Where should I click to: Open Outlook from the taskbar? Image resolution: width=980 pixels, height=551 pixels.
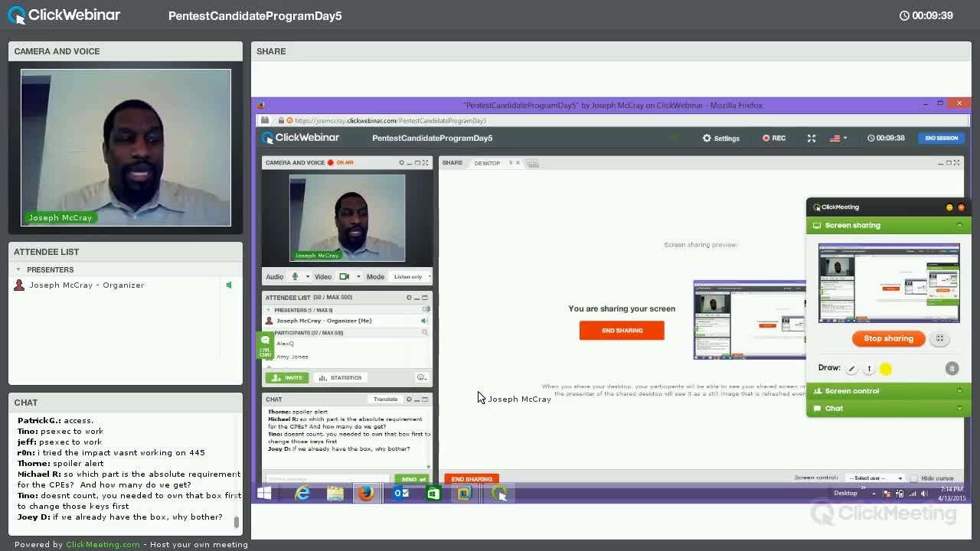pyautogui.click(x=401, y=494)
